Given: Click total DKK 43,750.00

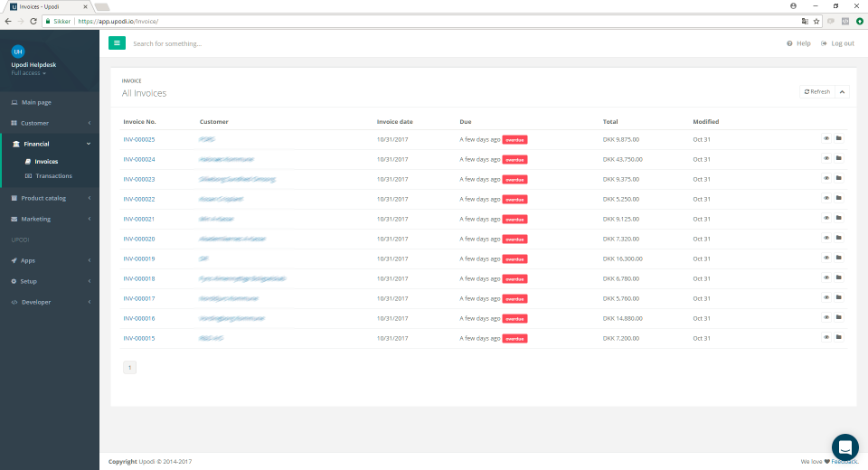Looking at the screenshot, I should [623, 159].
